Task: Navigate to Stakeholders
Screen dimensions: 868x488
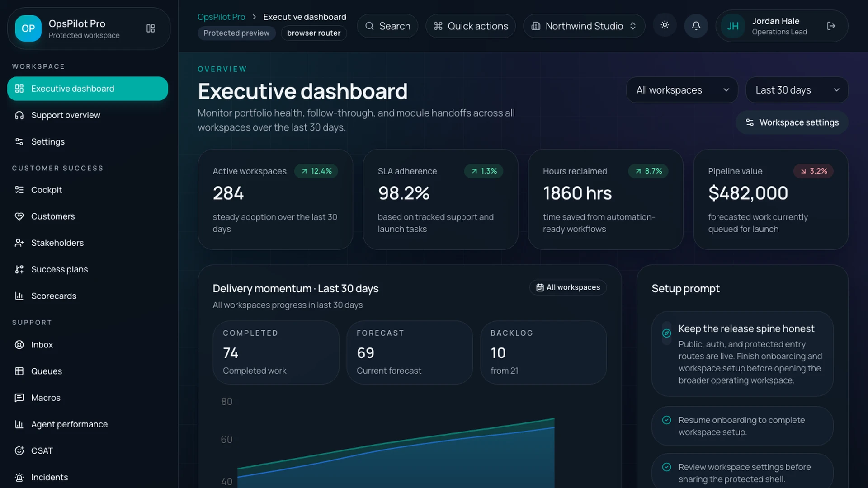Action: [88, 243]
